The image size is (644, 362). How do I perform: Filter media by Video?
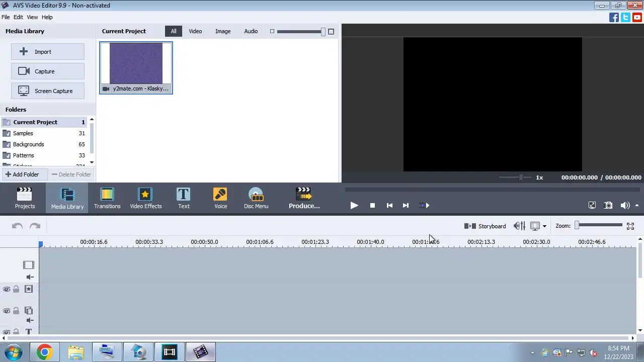click(x=195, y=31)
